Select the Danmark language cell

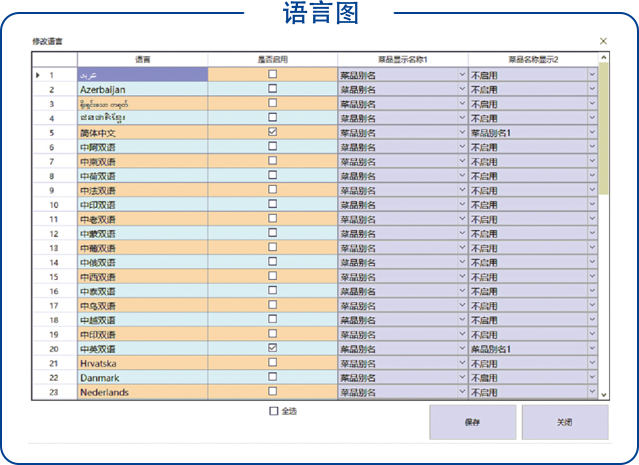(143, 378)
